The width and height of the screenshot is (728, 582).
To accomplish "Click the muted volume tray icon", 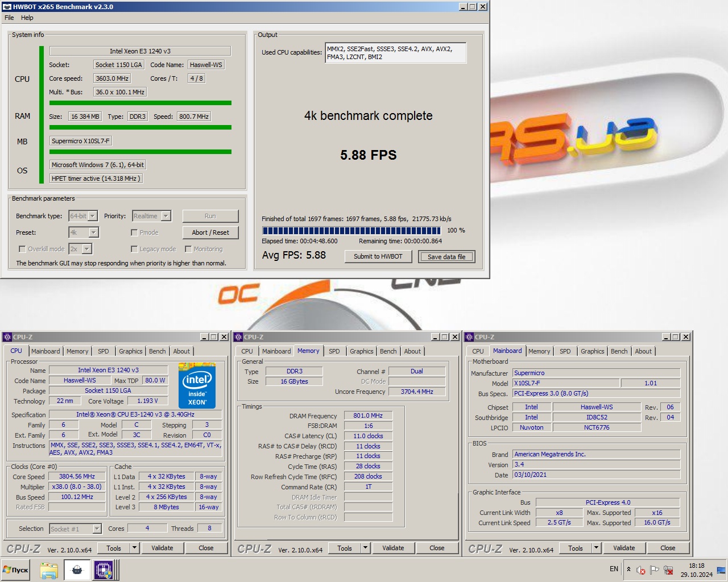I will 641,570.
